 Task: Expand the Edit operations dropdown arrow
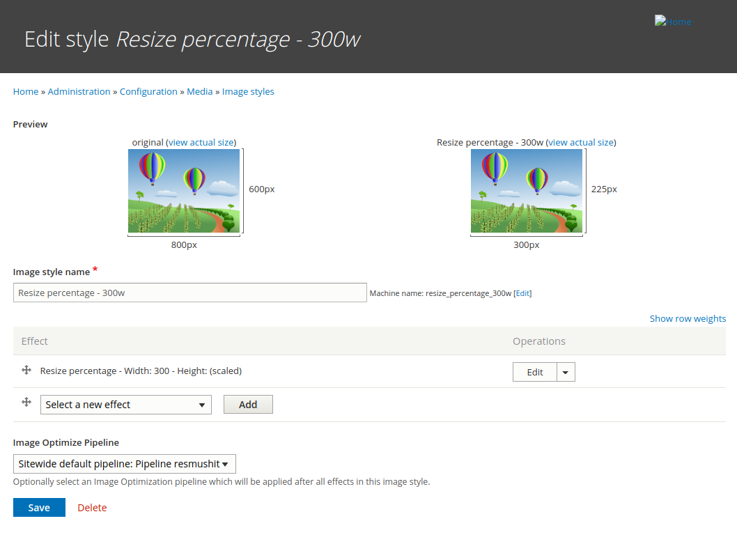pos(566,372)
